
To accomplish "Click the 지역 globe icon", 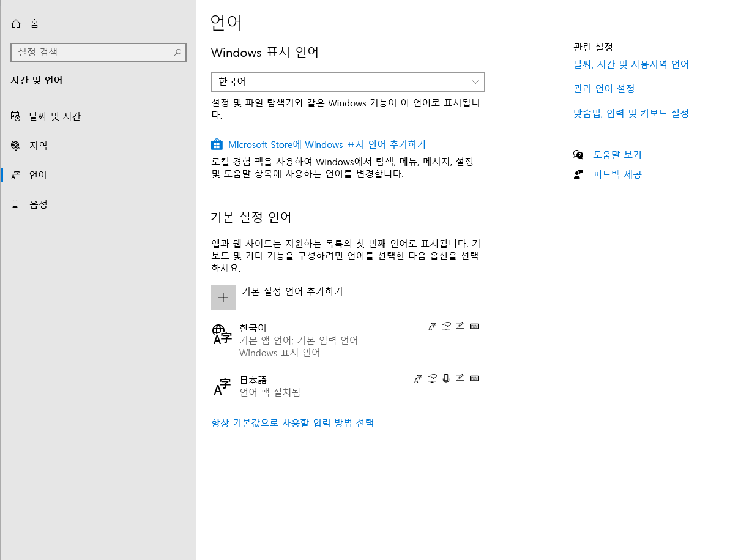I will pyautogui.click(x=15, y=146).
